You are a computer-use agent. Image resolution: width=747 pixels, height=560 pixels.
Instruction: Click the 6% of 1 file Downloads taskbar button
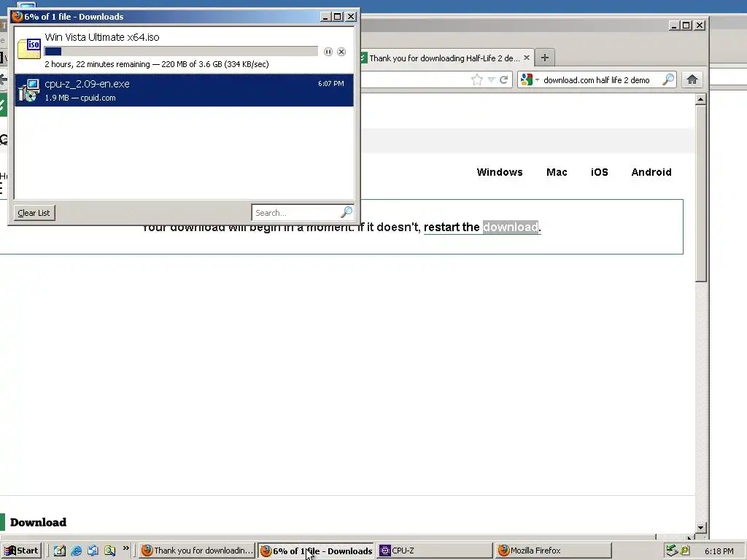click(317, 551)
